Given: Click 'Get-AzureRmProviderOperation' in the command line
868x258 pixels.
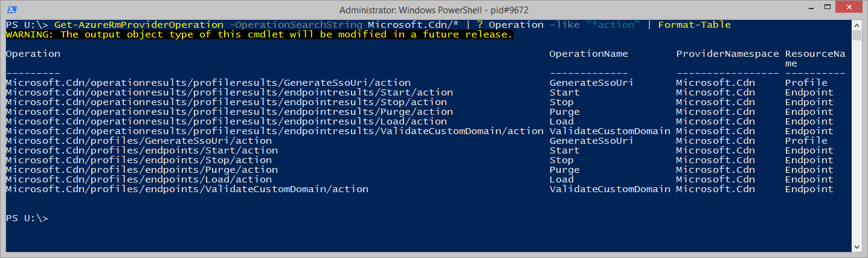Looking at the screenshot, I should coord(139,25).
